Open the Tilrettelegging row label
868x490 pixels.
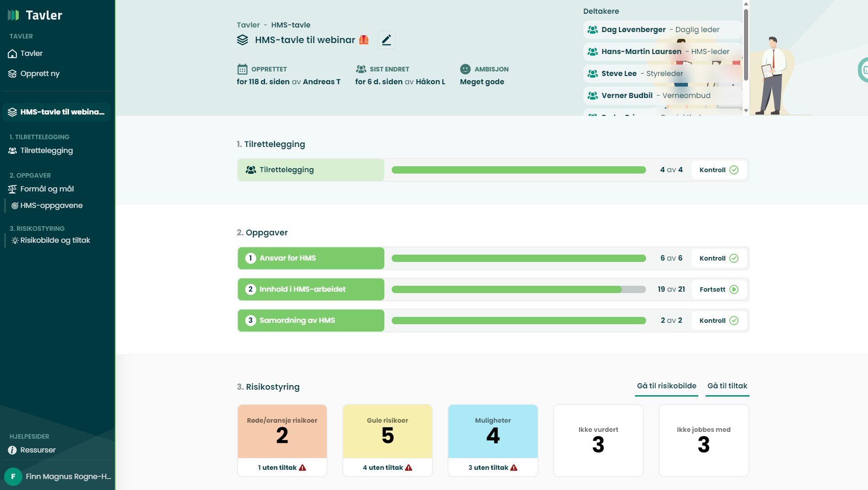pyautogui.click(x=311, y=170)
